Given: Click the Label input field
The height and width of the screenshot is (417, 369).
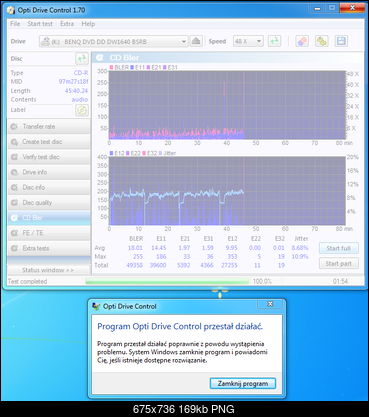Looking at the screenshot, I should pos(51,110).
